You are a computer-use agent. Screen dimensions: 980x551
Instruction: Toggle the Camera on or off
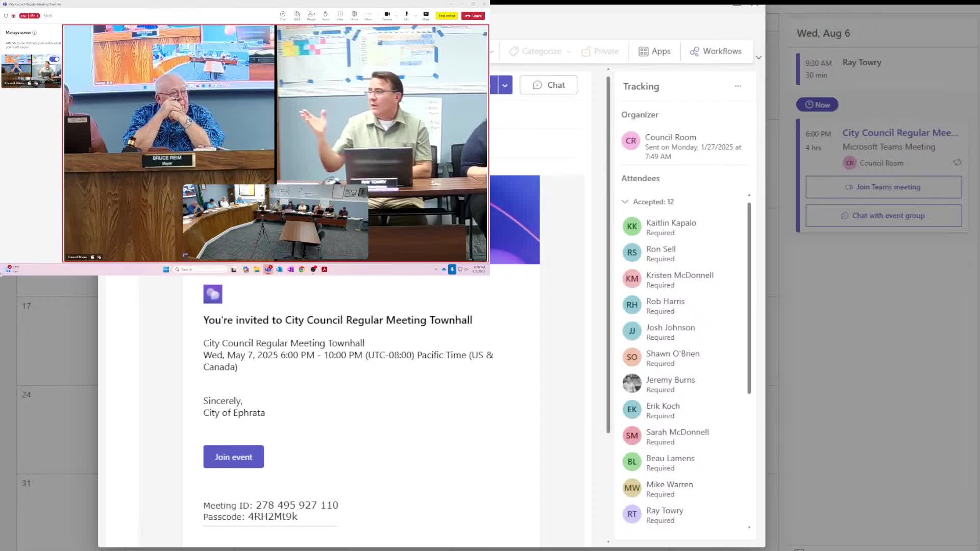pyautogui.click(x=387, y=15)
